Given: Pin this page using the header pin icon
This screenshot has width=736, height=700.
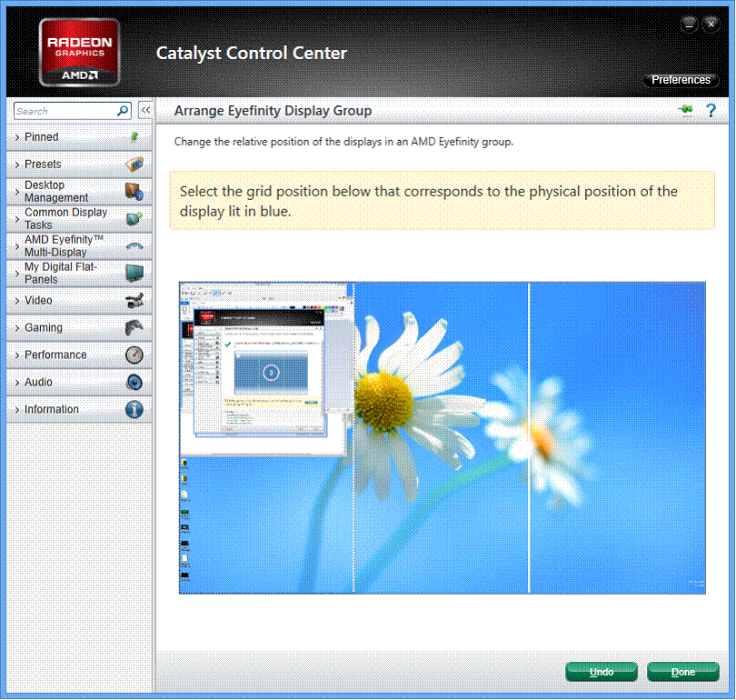Looking at the screenshot, I should [686, 109].
